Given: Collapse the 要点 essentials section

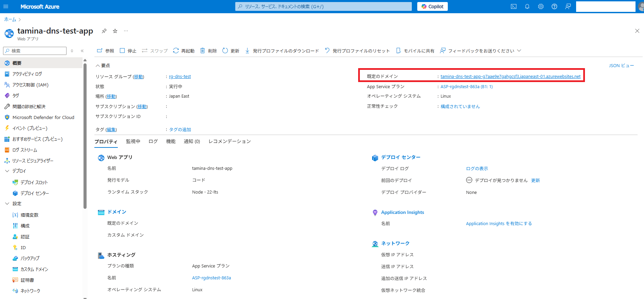Looking at the screenshot, I should (x=98, y=65).
